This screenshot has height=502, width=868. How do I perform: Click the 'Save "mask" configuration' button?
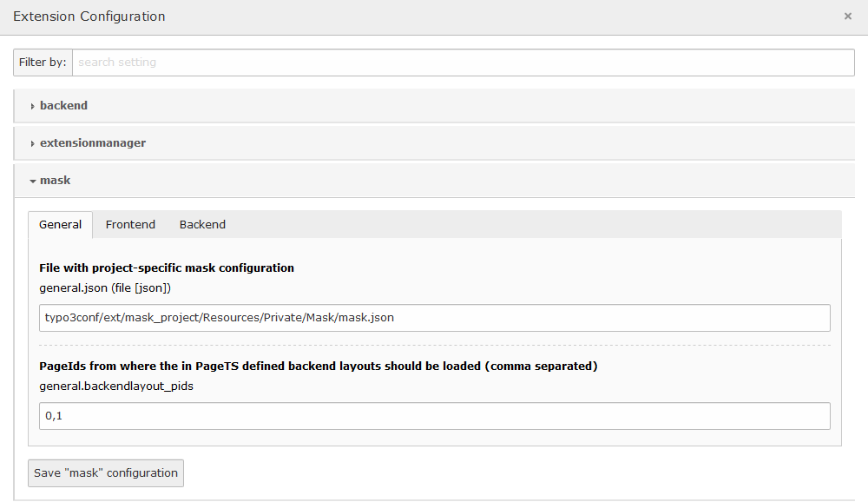point(105,473)
